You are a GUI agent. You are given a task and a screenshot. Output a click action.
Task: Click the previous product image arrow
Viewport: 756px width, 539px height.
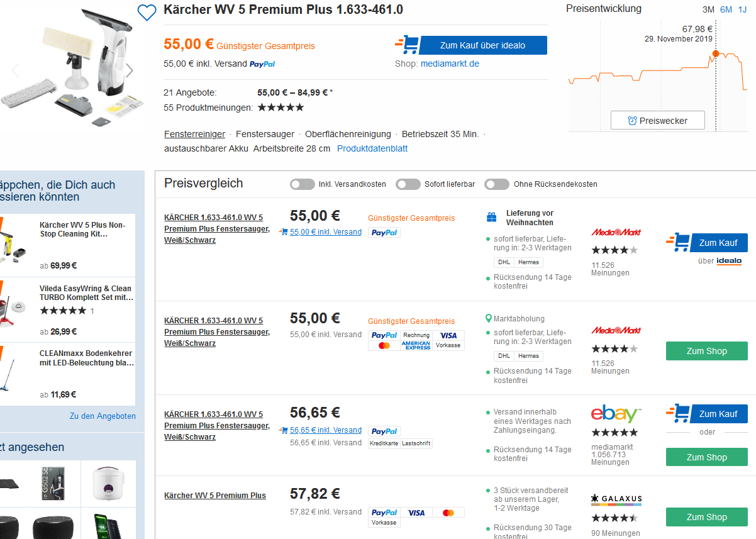click(16, 70)
